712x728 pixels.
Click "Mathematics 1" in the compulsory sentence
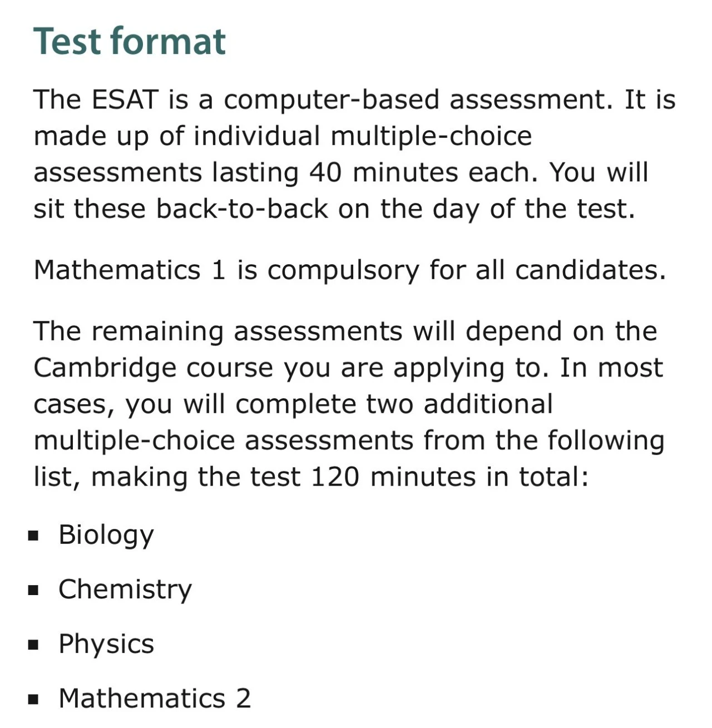pos(130,270)
